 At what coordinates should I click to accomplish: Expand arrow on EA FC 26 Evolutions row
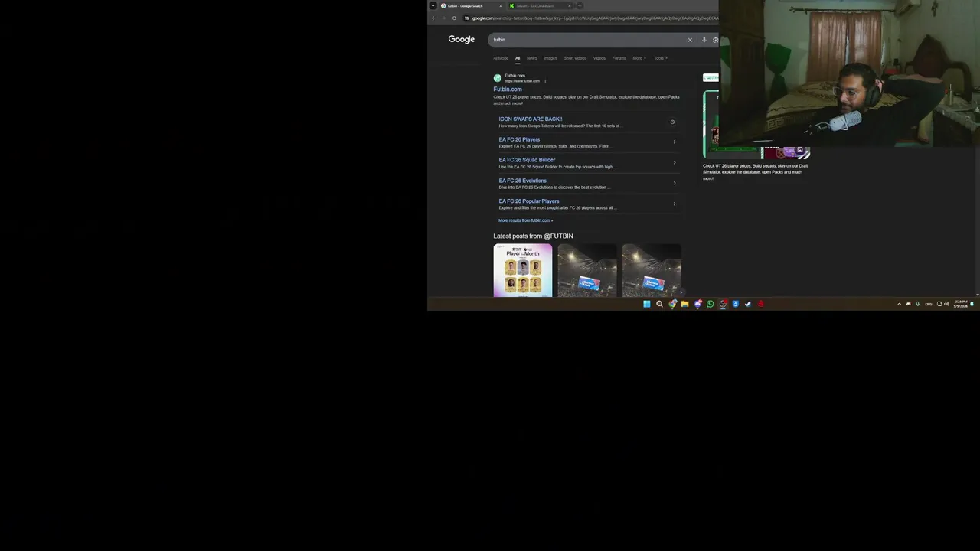675,183
